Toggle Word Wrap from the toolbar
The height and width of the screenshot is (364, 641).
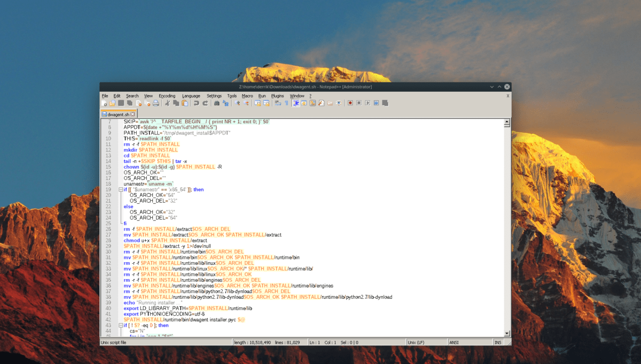coord(278,102)
